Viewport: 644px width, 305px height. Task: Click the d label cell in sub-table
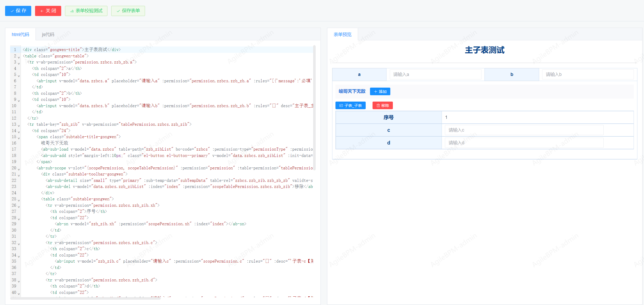pos(389,143)
